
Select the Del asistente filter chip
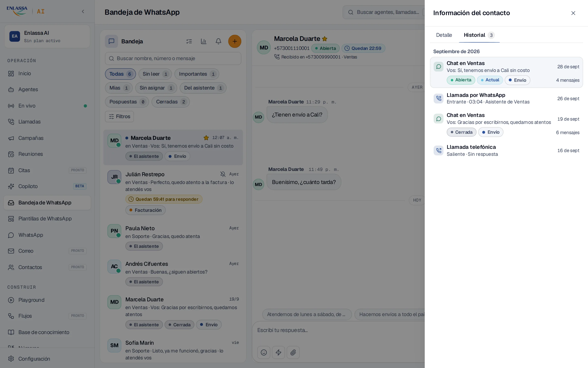(203, 88)
